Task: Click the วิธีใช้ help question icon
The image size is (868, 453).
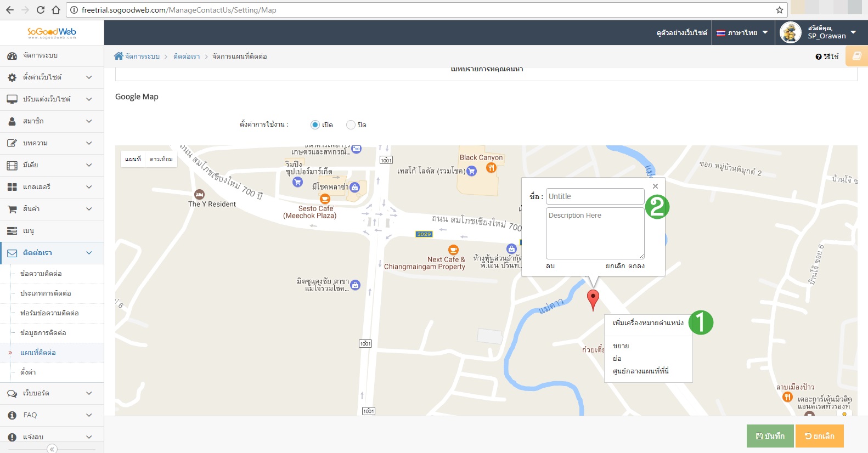Action: 818,56
